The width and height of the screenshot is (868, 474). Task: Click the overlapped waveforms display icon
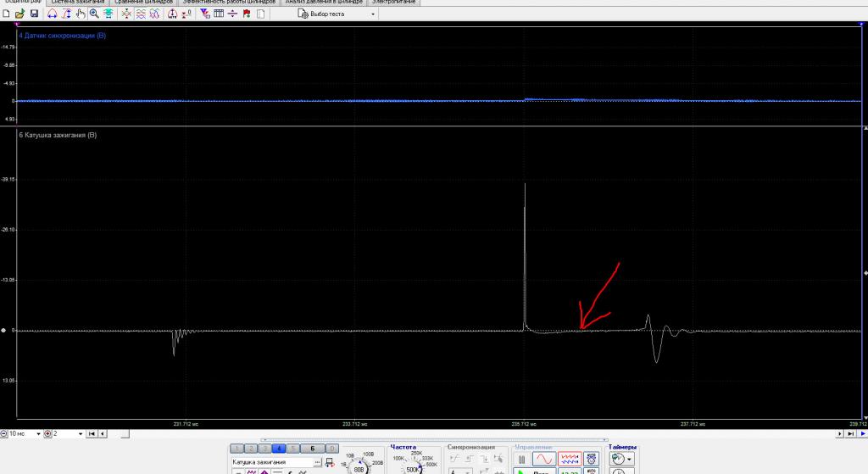click(x=154, y=14)
